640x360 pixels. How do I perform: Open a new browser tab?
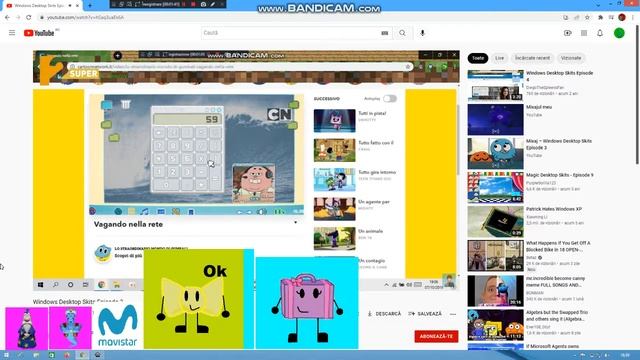(x=90, y=6)
